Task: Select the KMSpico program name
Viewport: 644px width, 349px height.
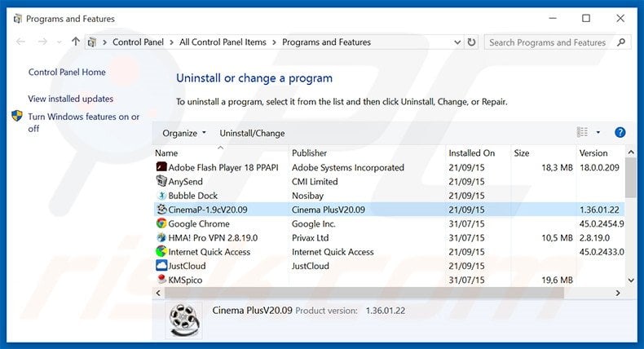Action: tap(185, 280)
